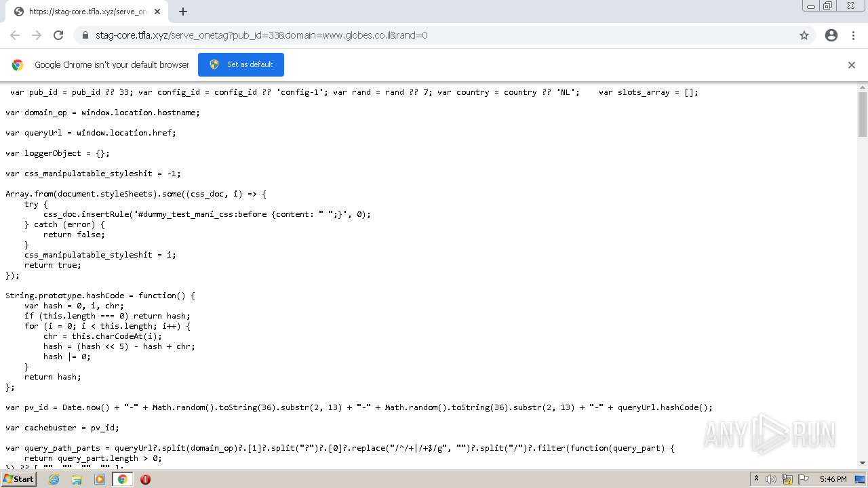
Task: Open the red stop-sign taskbar icon
Action: tap(145, 479)
